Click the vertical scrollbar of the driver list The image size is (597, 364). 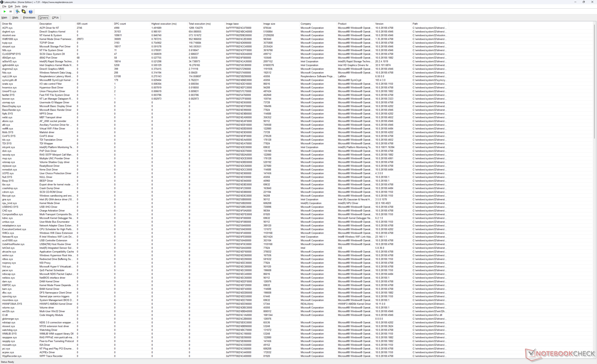pyautogui.click(x=594, y=81)
